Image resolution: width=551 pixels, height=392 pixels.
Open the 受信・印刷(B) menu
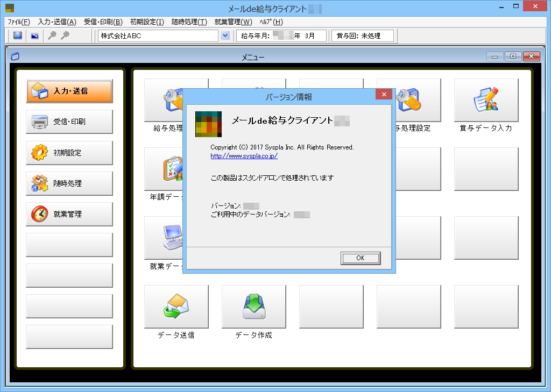(x=103, y=22)
